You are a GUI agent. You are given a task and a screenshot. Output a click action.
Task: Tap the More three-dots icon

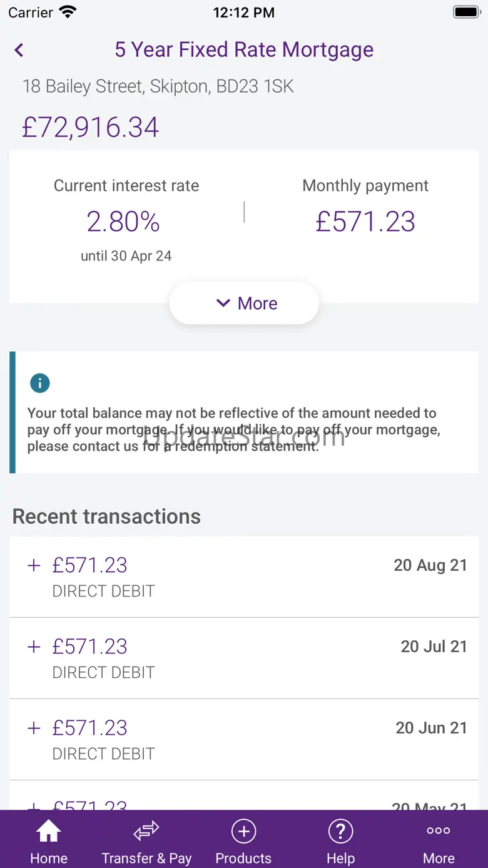coord(438,831)
